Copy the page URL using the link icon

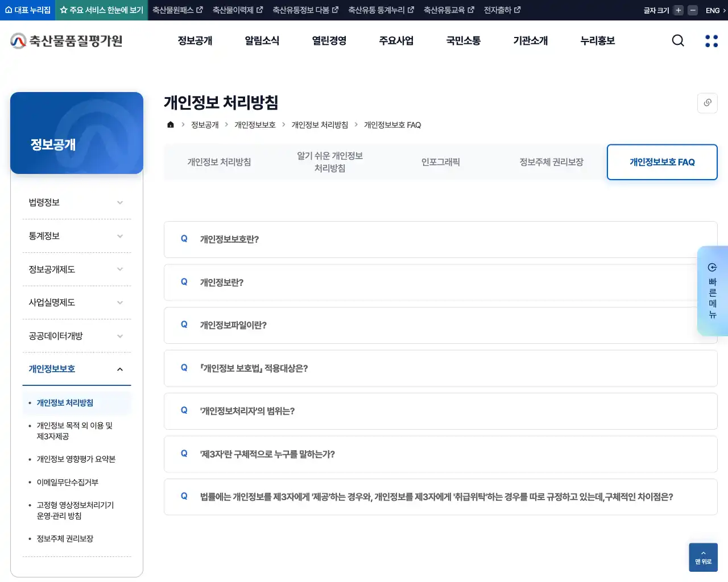tap(707, 103)
